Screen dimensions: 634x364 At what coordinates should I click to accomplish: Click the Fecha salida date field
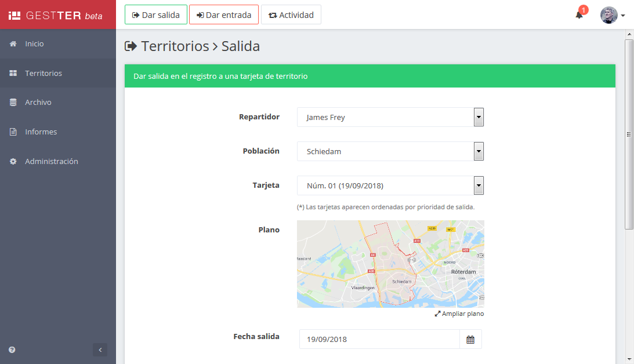tap(380, 339)
